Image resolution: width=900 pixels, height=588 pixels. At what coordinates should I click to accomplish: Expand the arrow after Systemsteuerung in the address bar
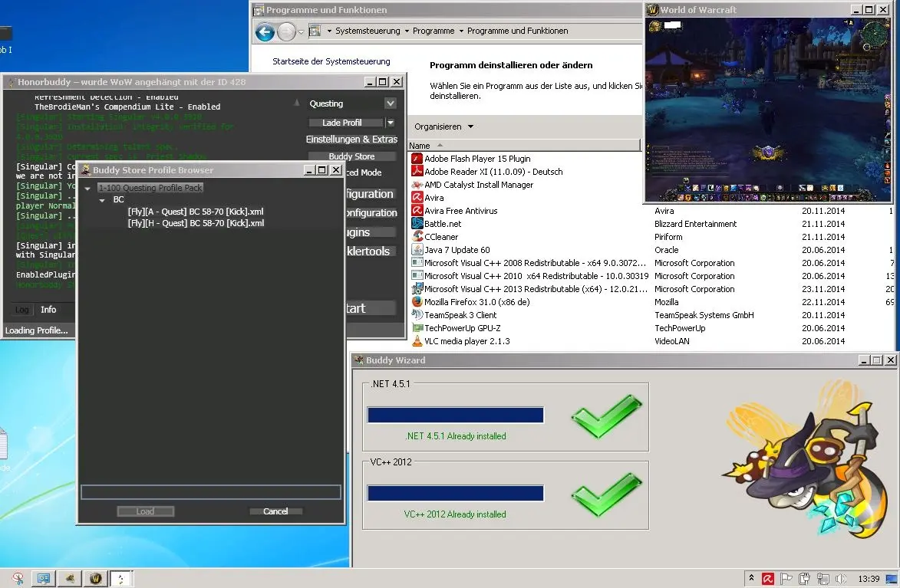pos(407,31)
